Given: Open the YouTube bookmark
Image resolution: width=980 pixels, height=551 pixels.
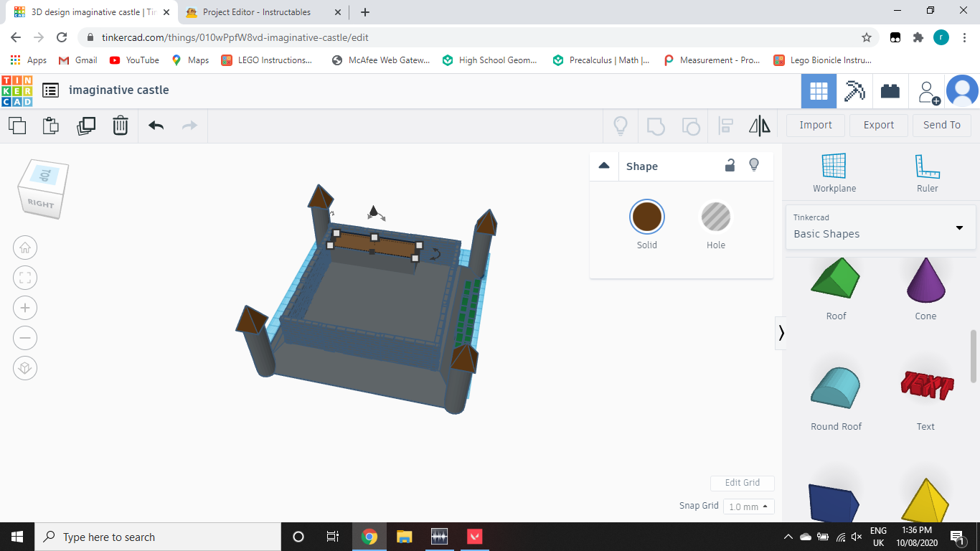Looking at the screenshot, I should [134, 60].
